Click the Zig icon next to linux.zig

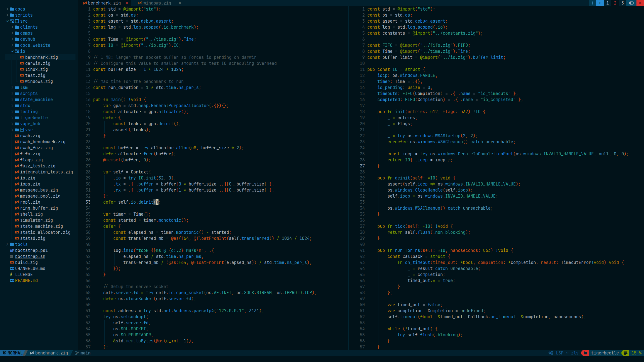coord(22,69)
